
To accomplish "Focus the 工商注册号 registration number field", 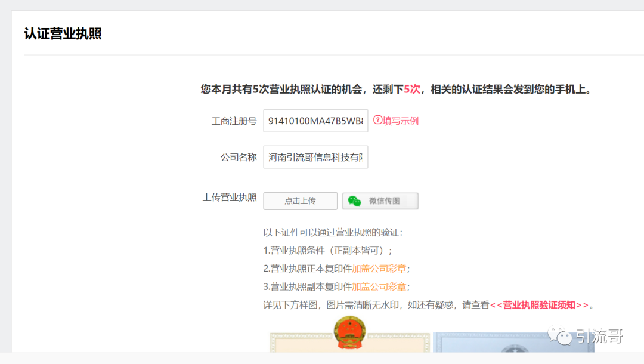I will tap(315, 121).
